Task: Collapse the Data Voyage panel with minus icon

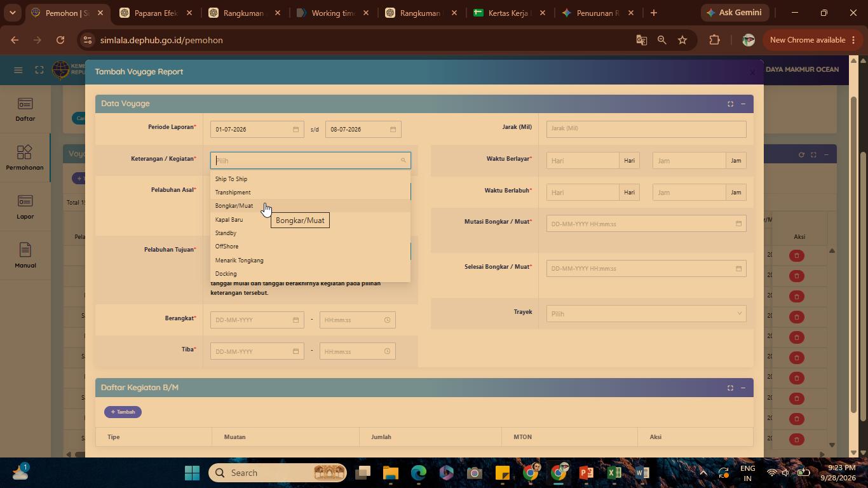Action: [x=743, y=104]
